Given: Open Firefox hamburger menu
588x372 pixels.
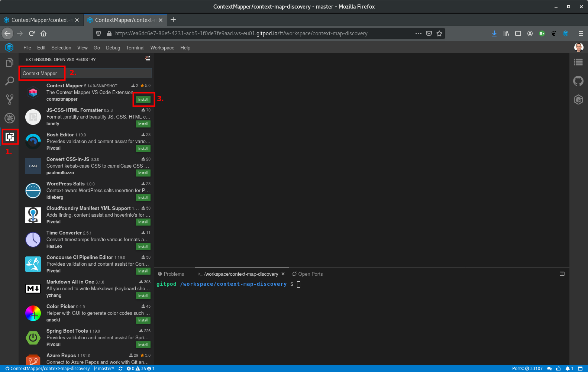Looking at the screenshot, I should click(x=581, y=33).
